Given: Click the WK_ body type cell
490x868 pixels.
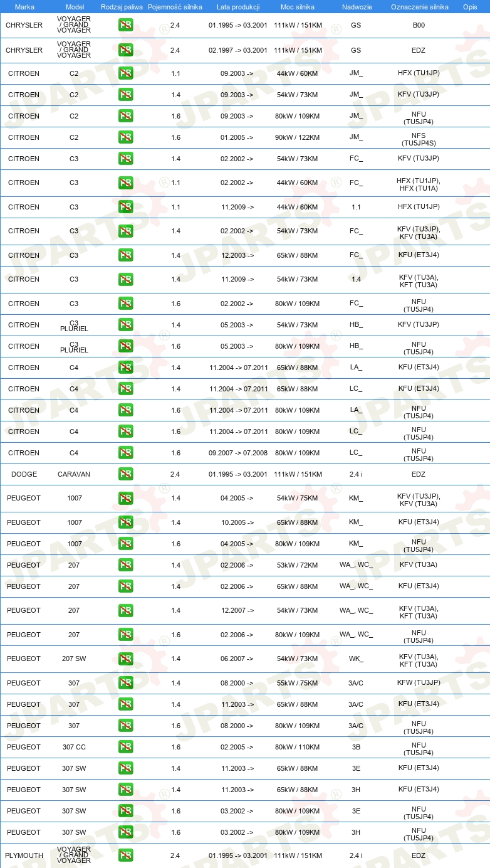Looking at the screenshot, I should click(356, 659).
